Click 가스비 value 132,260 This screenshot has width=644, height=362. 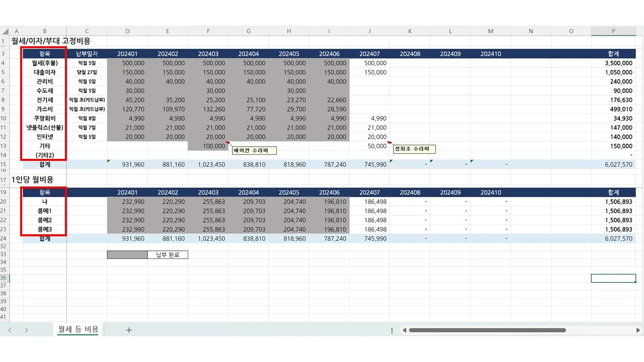[208, 109]
